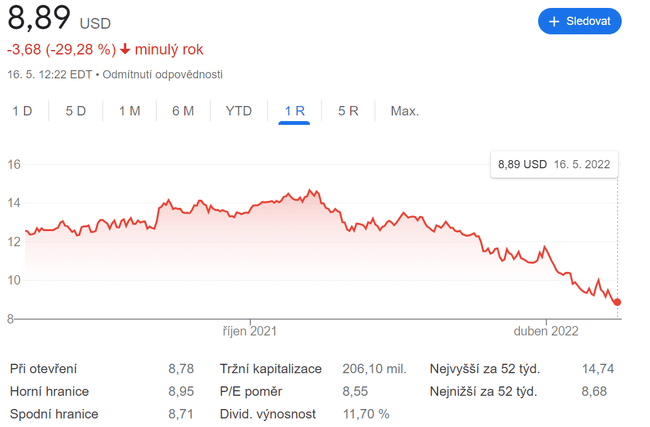Click the Divid. výnosnost label

click(x=268, y=414)
